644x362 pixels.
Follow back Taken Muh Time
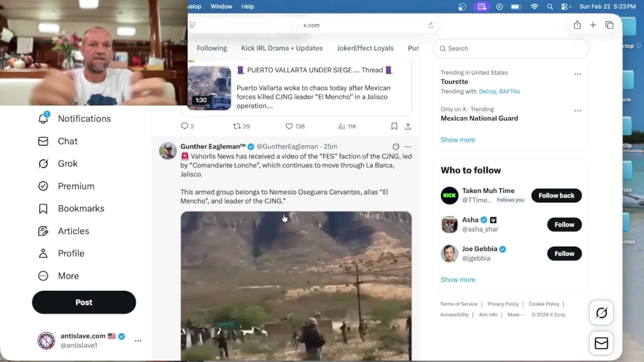click(556, 196)
